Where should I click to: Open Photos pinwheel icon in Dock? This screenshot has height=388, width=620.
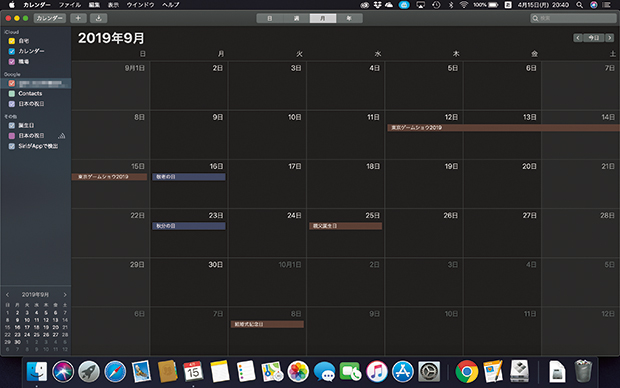tap(298, 371)
